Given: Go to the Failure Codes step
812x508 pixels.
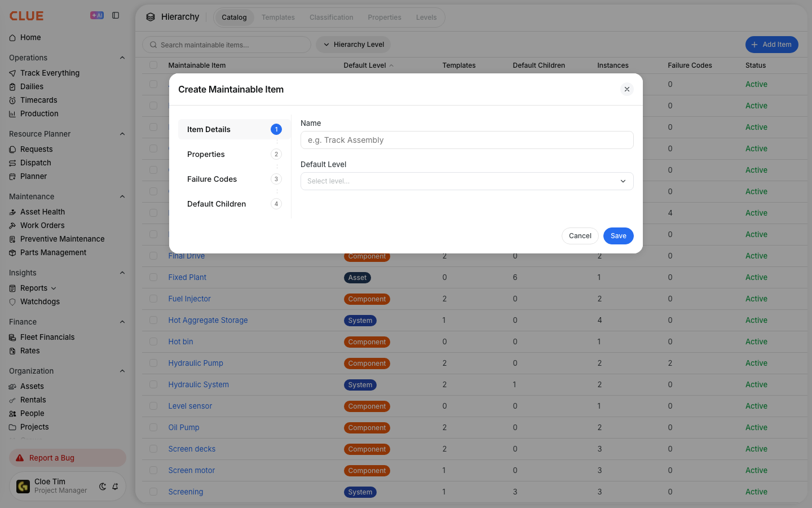Looking at the screenshot, I should tap(234, 179).
